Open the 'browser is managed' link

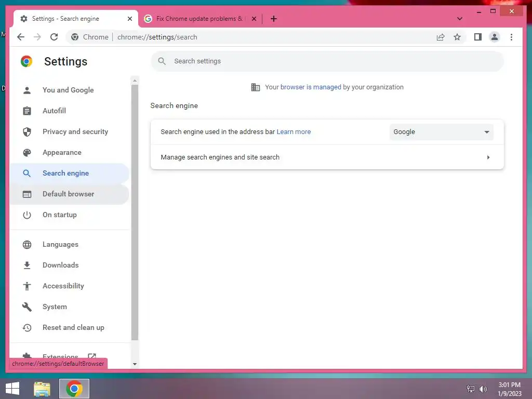point(311,87)
